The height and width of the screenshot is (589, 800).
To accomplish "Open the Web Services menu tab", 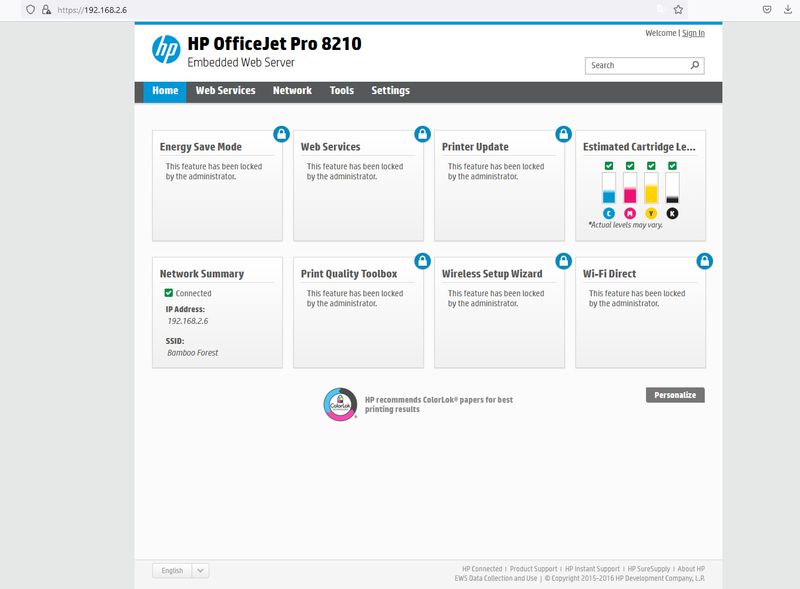I will coord(226,91).
